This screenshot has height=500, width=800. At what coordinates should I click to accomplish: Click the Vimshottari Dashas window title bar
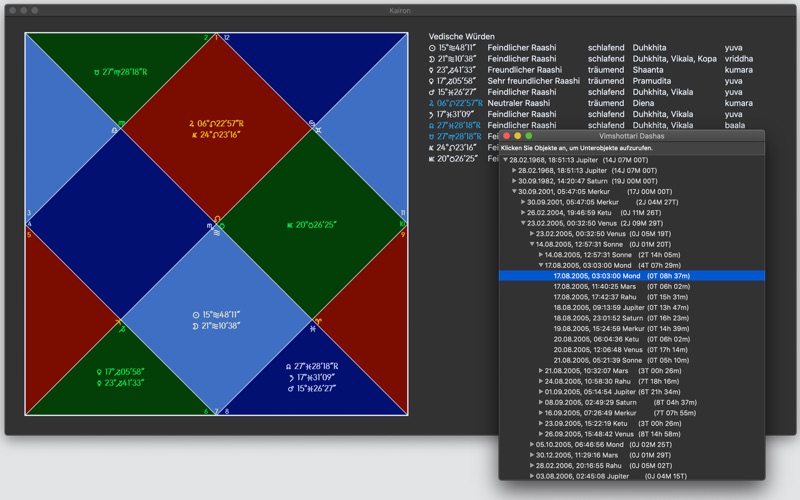click(x=632, y=136)
